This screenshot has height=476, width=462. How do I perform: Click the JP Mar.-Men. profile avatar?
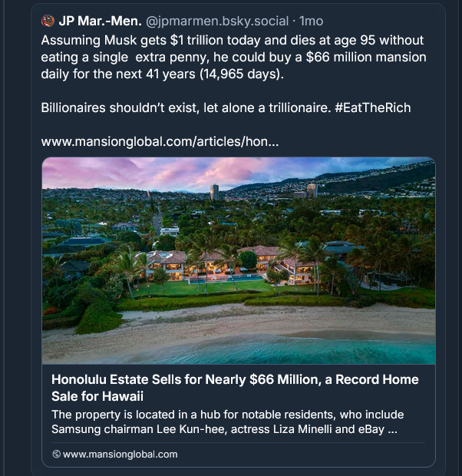tap(48, 21)
